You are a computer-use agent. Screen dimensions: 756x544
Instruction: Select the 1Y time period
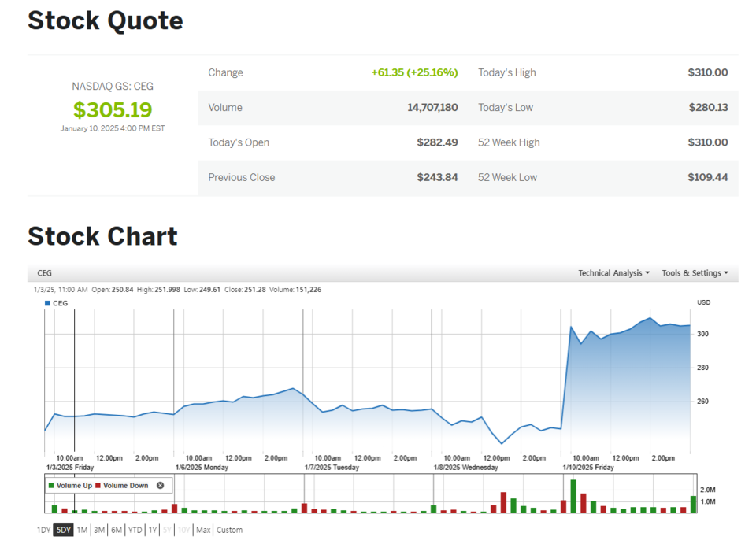tap(153, 530)
